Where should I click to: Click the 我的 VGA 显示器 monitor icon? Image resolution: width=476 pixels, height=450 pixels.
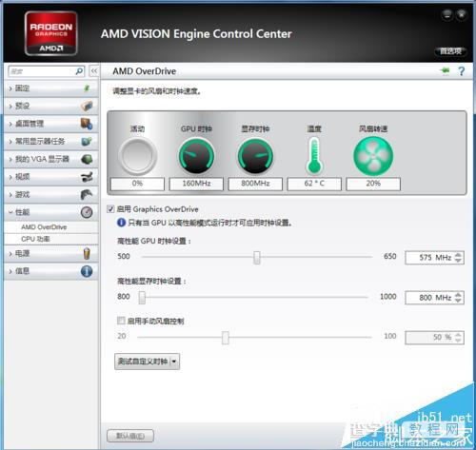[87, 159]
